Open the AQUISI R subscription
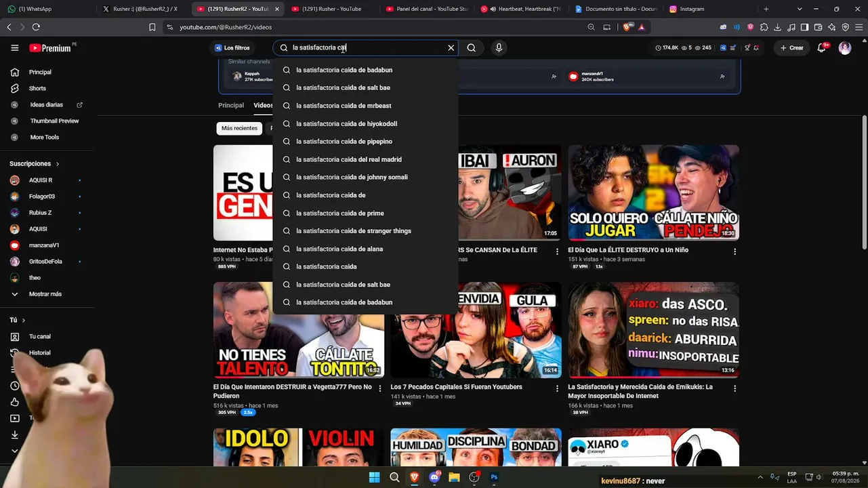The width and height of the screenshot is (868, 488). (x=41, y=180)
